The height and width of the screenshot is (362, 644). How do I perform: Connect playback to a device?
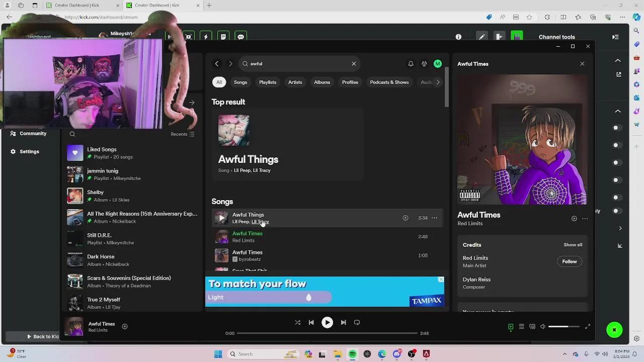tap(532, 326)
